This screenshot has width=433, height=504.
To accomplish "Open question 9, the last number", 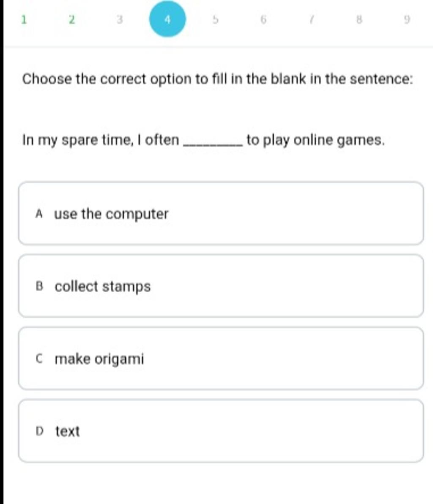I will point(406,19).
